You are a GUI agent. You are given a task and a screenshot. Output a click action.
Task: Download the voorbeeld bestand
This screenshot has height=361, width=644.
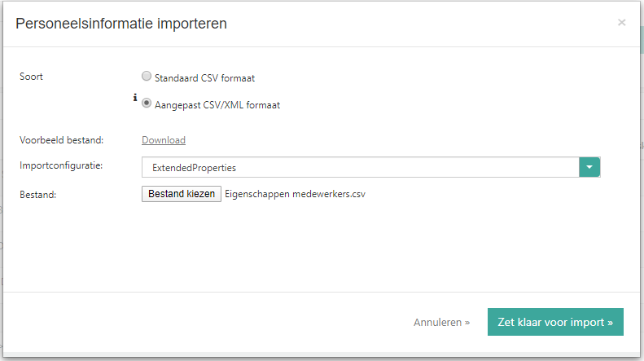pyautogui.click(x=164, y=140)
